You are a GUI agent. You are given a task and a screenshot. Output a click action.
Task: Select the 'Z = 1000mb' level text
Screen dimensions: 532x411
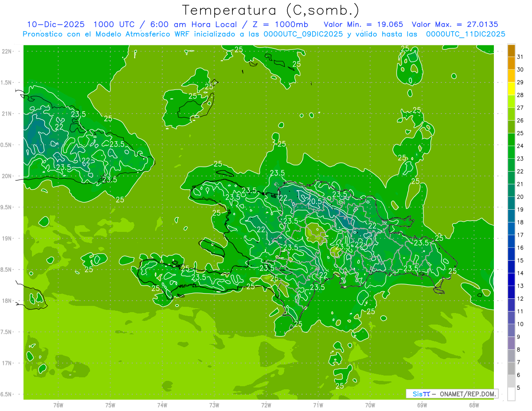(280, 24)
